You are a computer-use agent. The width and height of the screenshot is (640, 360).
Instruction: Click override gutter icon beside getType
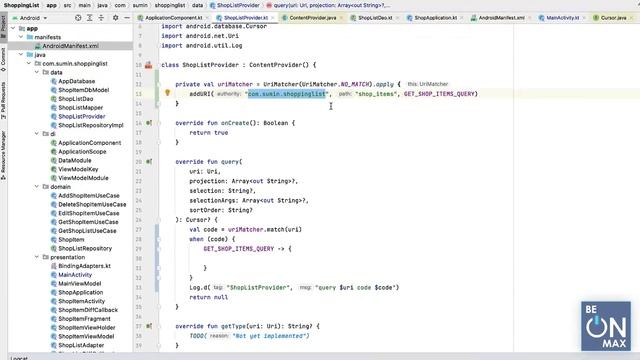point(149,326)
